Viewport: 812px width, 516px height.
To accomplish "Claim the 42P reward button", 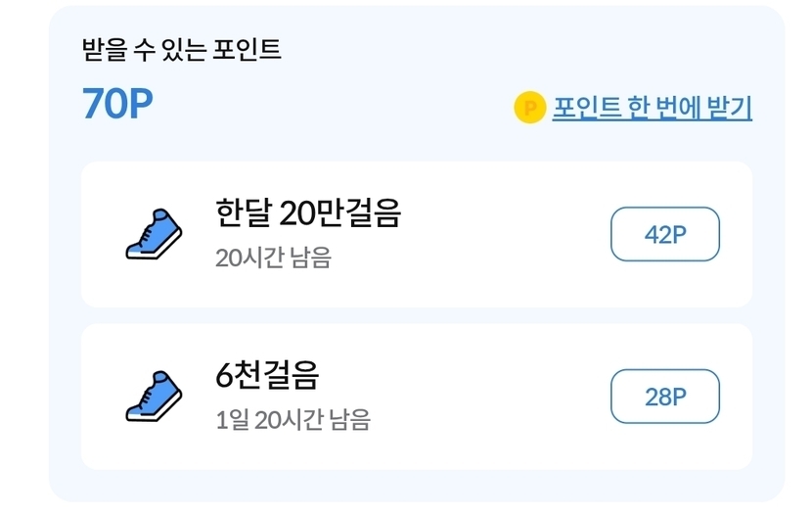I will pyautogui.click(x=665, y=235).
